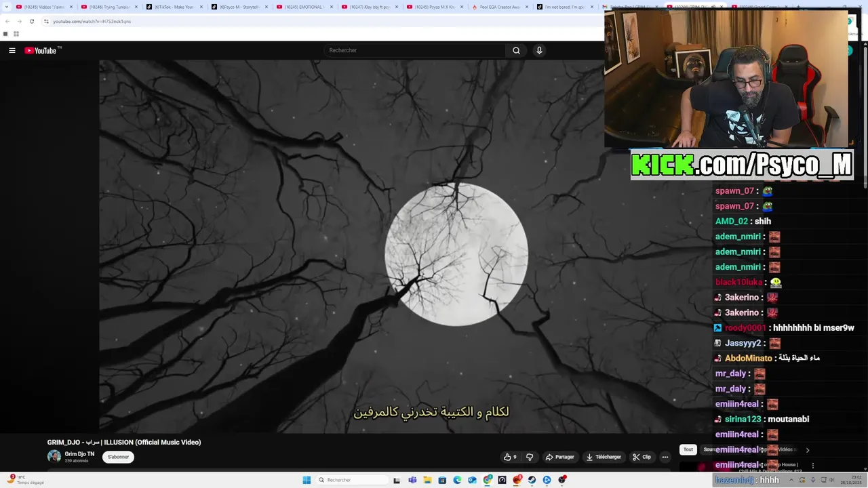Switch to the "EMOTIONAL" YouTube tab
The height and width of the screenshot is (488, 868).
pos(304,7)
